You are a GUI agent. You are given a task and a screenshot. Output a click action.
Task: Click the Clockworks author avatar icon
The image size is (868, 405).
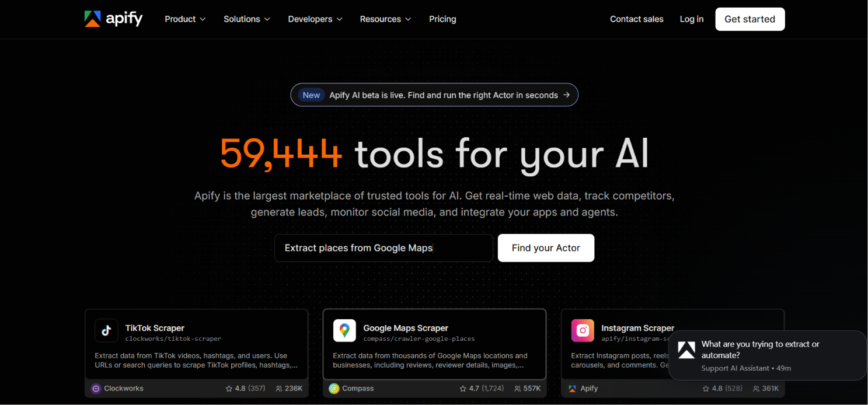tap(96, 389)
